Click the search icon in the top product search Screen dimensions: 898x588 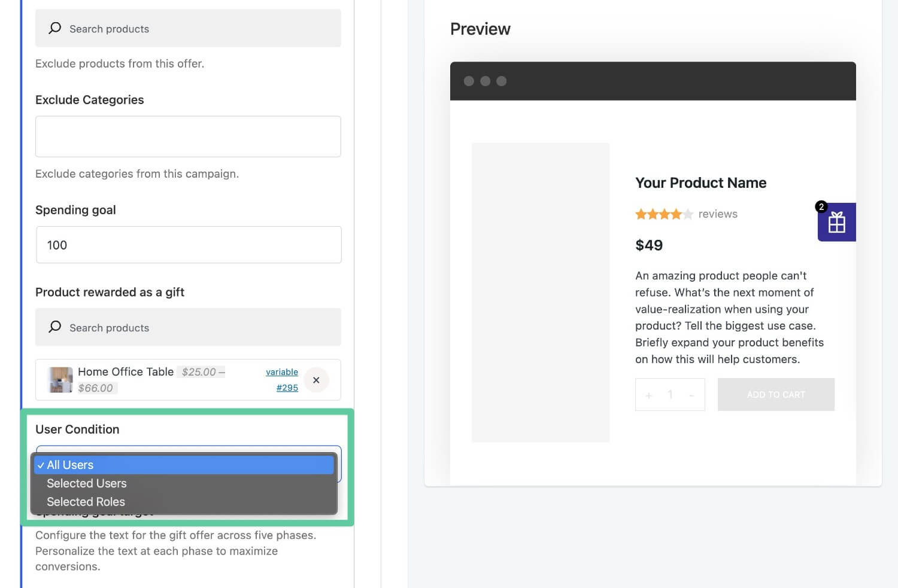point(54,28)
